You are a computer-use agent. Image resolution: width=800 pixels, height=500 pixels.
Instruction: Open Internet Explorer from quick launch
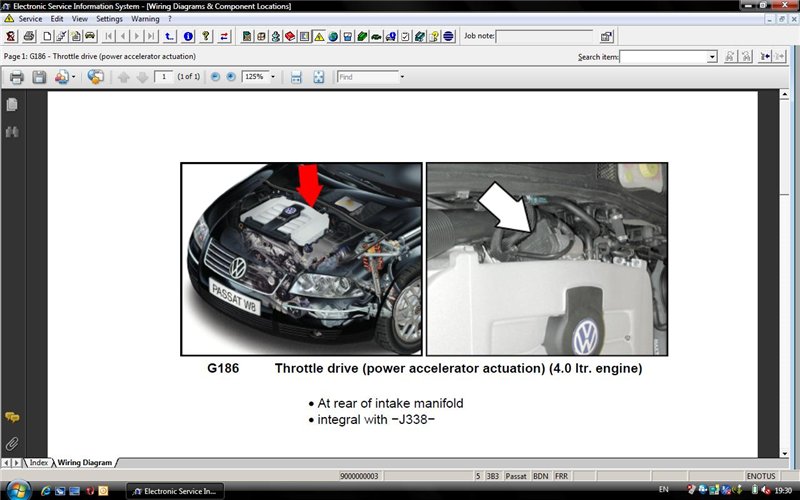[45, 491]
